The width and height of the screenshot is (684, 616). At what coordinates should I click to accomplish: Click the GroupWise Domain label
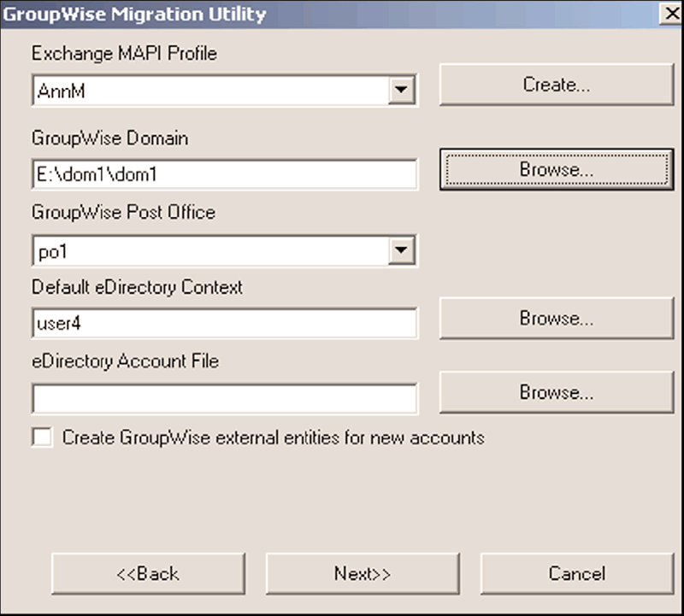[x=110, y=138]
